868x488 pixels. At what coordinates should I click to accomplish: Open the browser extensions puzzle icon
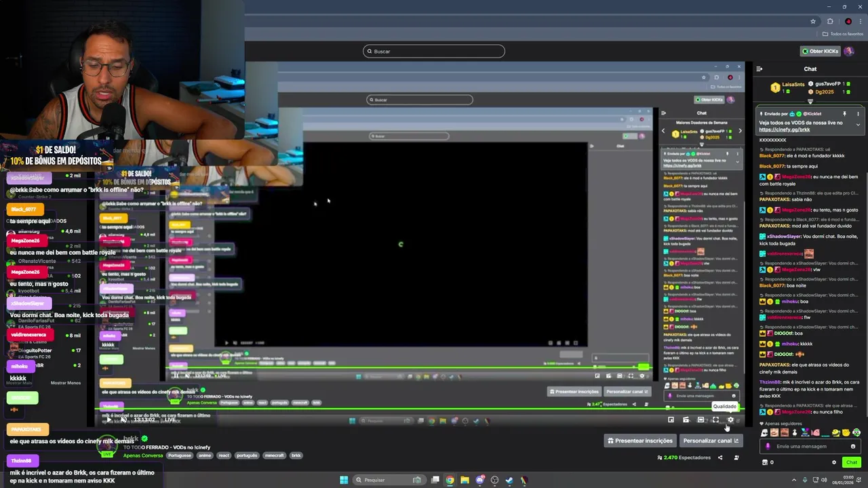coord(830,21)
